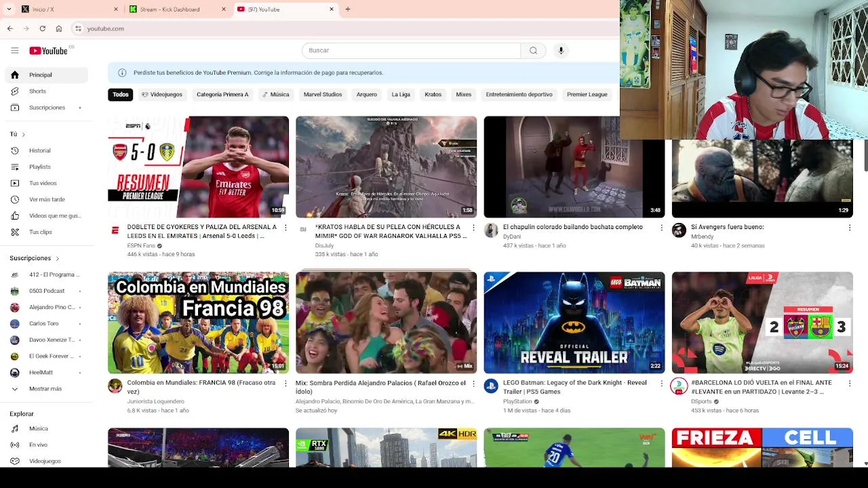Viewport: 868px width, 488px height.
Task: Open options menu for Barcelona Levante video
Action: click(x=849, y=384)
